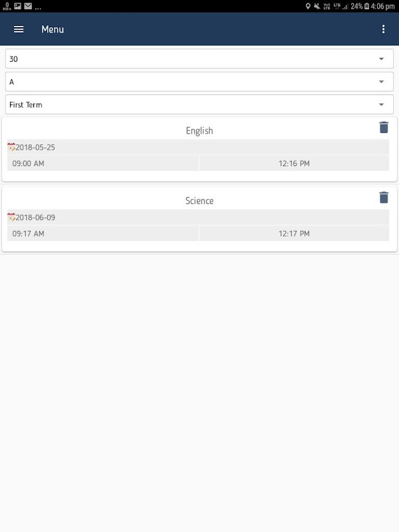Select the Science exam date 2018-06-09
399x532 pixels.
click(x=36, y=217)
